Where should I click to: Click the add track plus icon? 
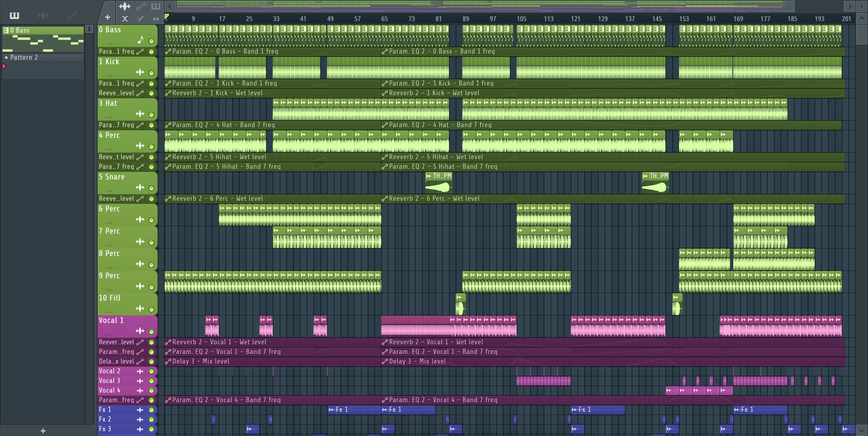click(108, 17)
